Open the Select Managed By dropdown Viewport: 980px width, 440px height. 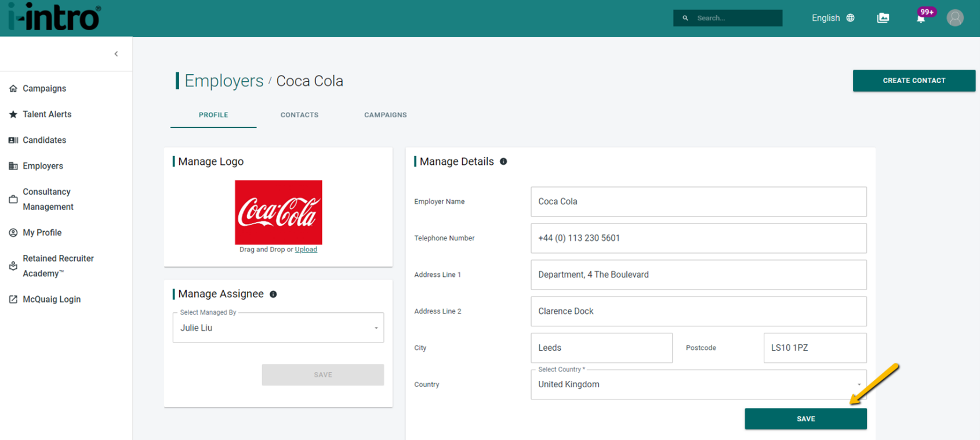(278, 327)
